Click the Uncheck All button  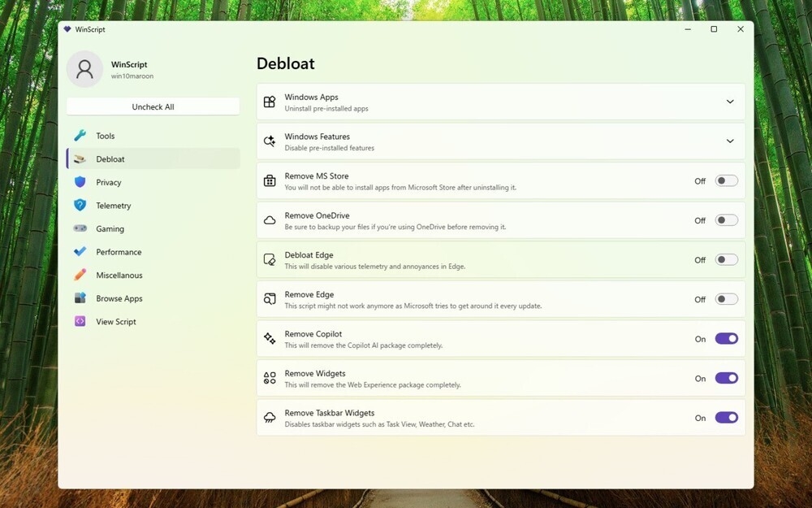point(153,106)
